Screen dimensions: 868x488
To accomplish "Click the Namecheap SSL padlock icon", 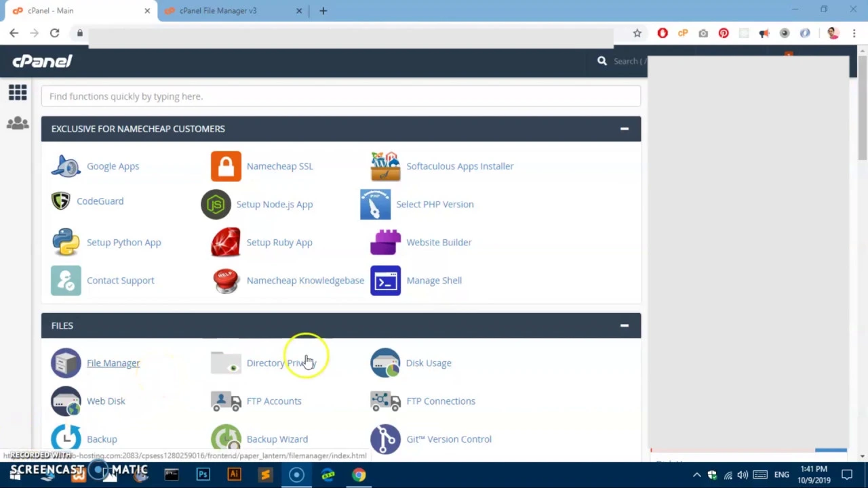I will [x=226, y=166].
